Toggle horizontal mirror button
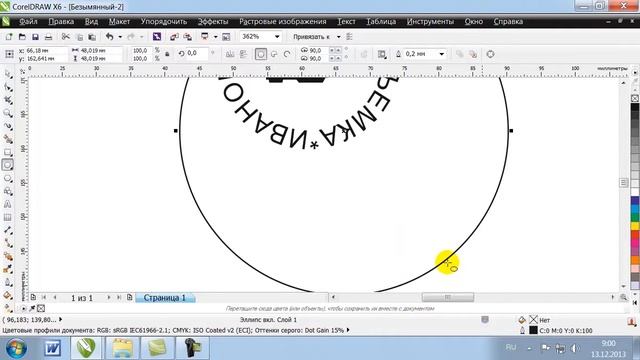Viewport: 640px width, 360px height. (x=230, y=54)
